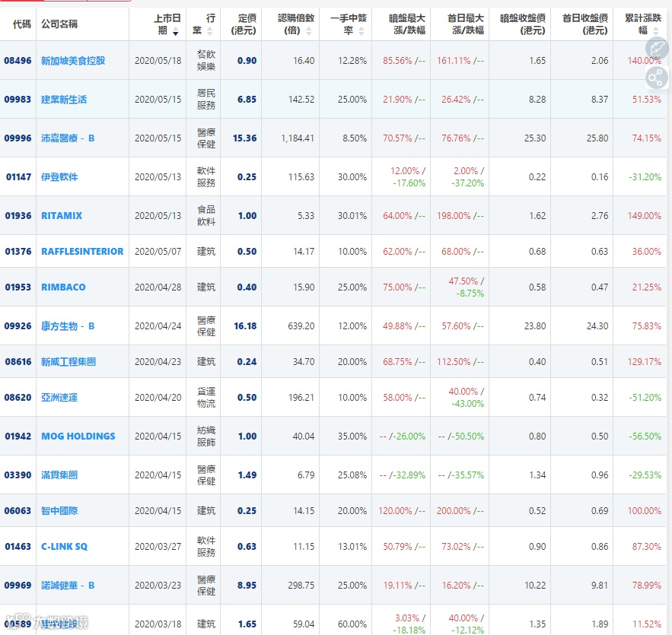Open 沛嘉醫療 - B company link
The width and height of the screenshot is (672, 635).
coord(68,138)
